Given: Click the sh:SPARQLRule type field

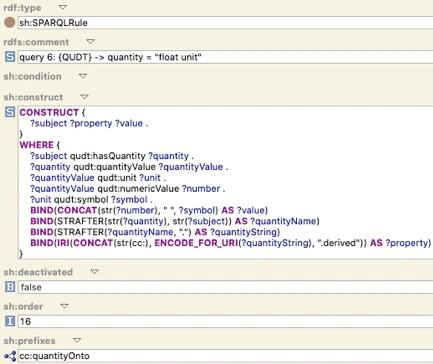Looking at the screenshot, I should (x=225, y=23).
